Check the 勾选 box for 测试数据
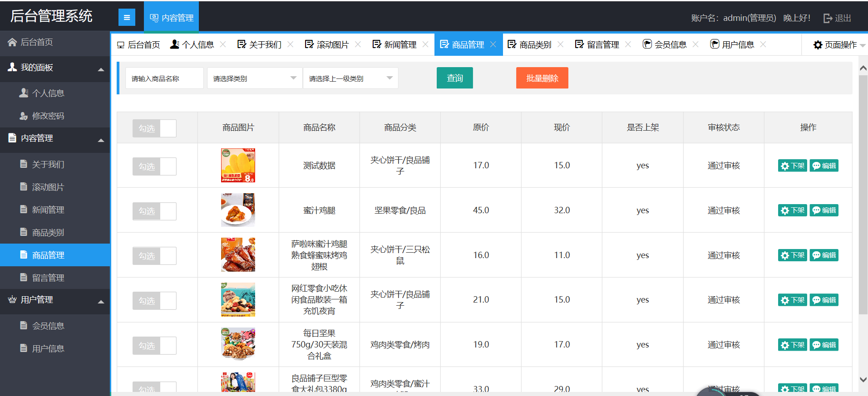 154,166
